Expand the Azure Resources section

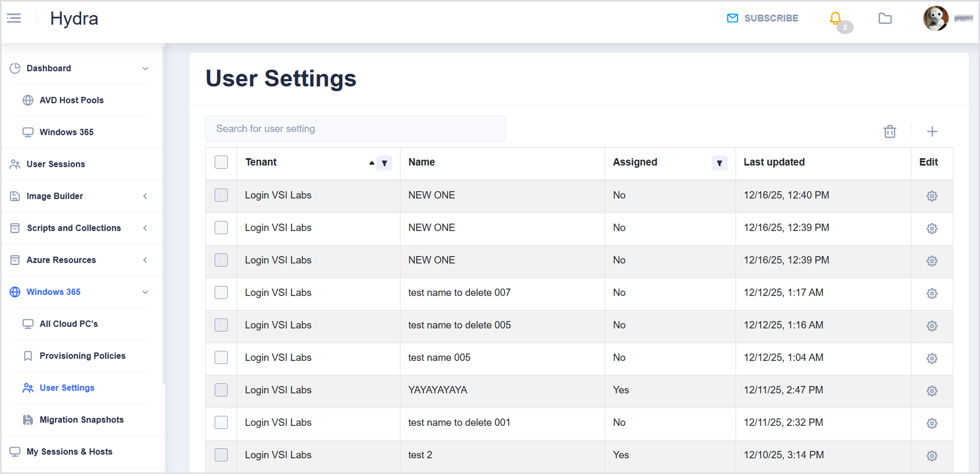(145, 260)
